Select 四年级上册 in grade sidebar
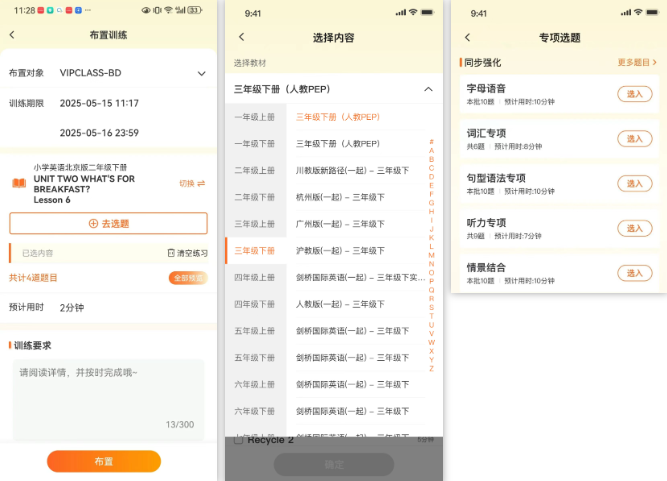The height and width of the screenshot is (481, 667). 255,278
